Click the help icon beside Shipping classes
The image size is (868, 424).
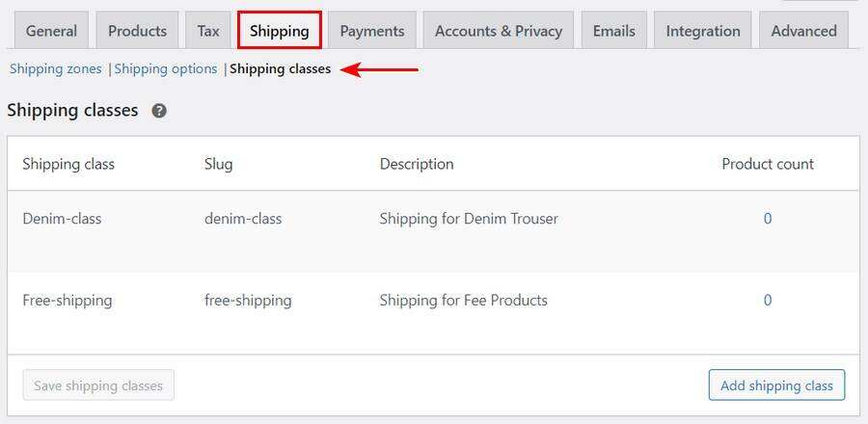point(159,111)
